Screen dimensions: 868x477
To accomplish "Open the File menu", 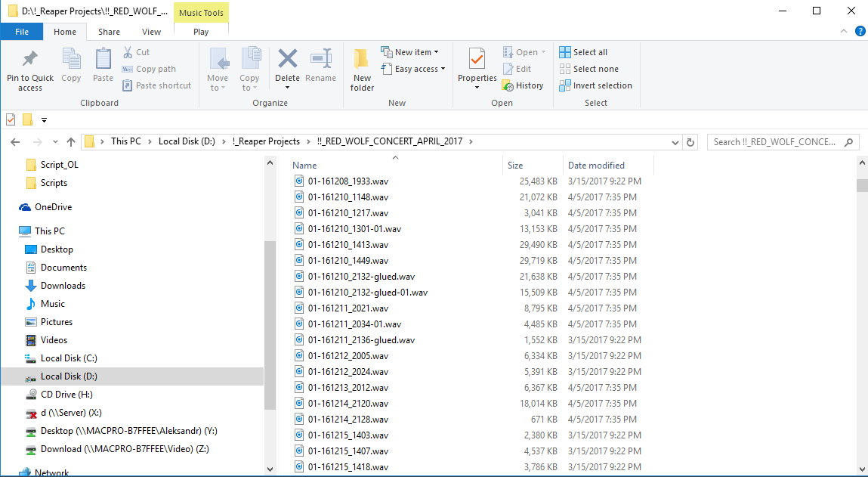I will pyautogui.click(x=22, y=32).
